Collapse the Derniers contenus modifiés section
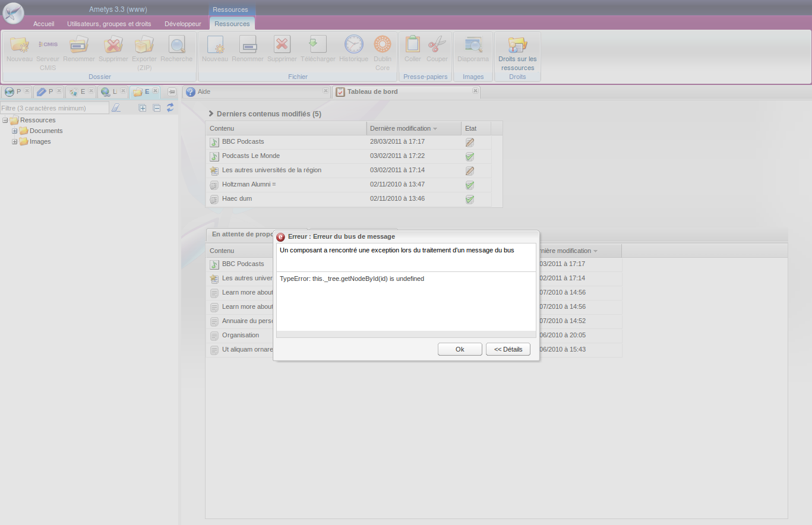The height and width of the screenshot is (525, 812). point(211,113)
